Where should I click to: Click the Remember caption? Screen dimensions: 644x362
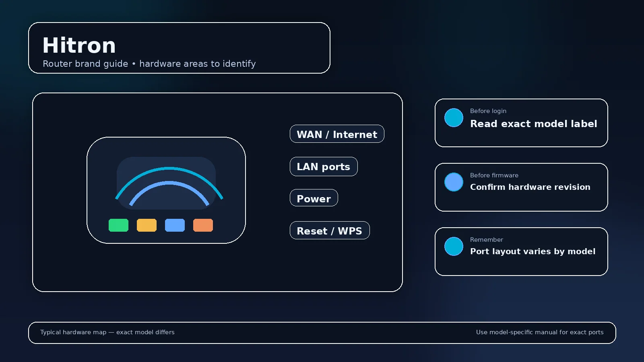[x=487, y=240]
